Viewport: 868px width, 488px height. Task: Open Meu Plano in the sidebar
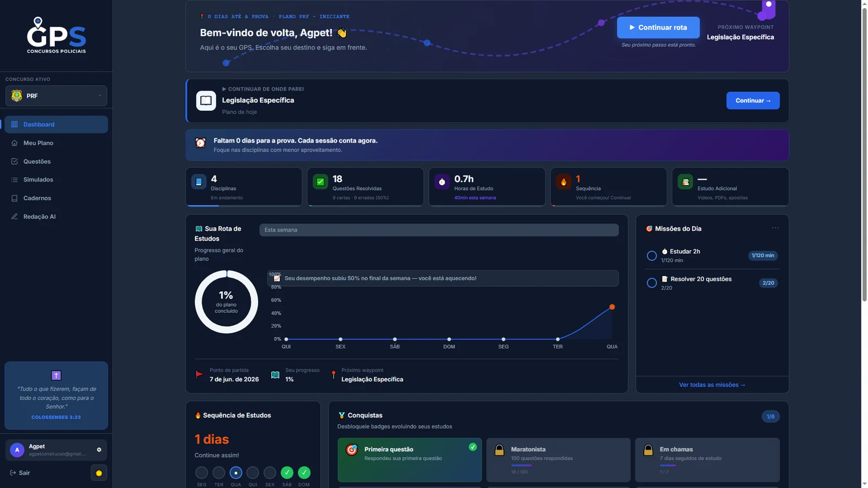[x=56, y=143]
